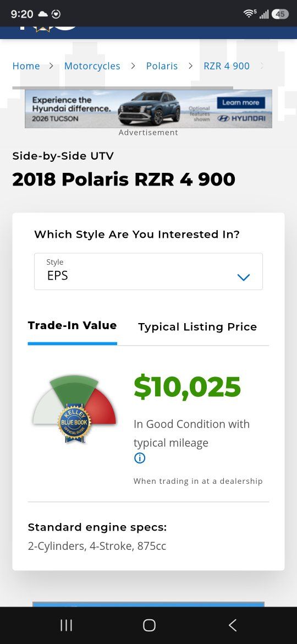Screen dimensions: 297x644
Task: Open the Home breadcrumb link
Action: [x=26, y=66]
